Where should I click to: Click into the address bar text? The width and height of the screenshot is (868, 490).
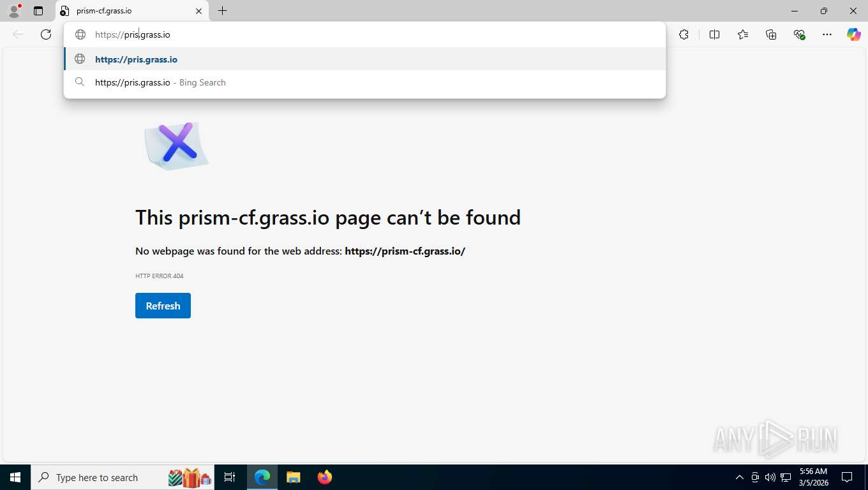[x=133, y=34]
